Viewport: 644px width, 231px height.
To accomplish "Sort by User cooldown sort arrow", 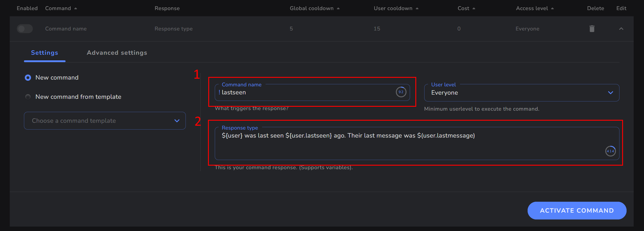I will point(417,8).
